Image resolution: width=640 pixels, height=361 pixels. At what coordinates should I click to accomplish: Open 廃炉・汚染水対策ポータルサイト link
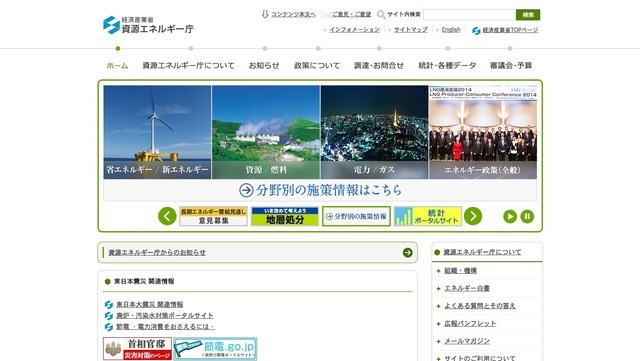click(164, 316)
